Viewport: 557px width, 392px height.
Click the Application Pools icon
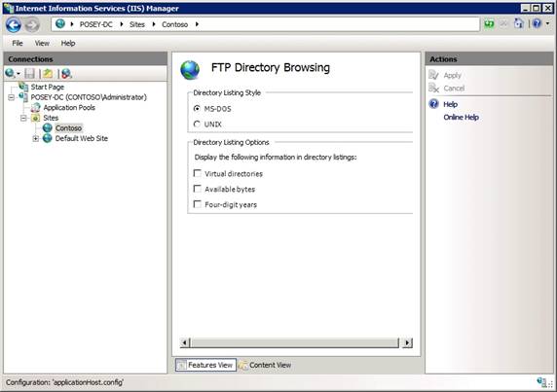35,107
